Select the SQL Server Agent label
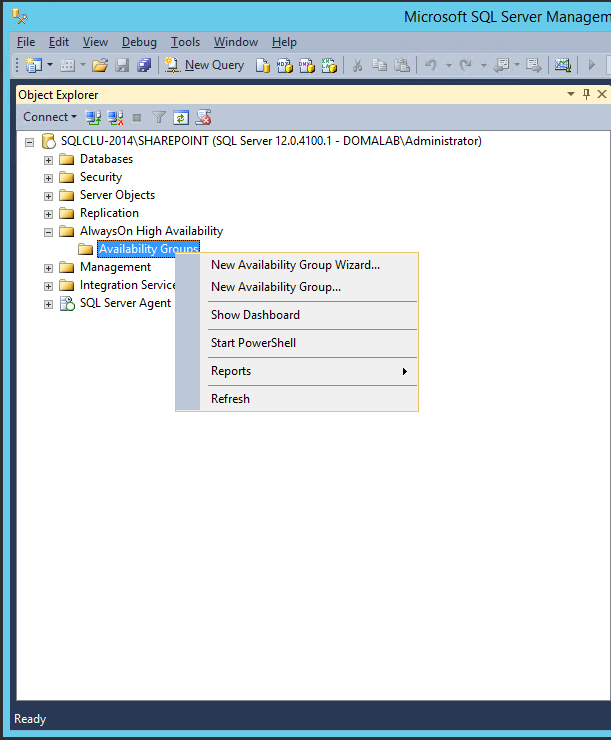Screen dimensions: 611x740 [x=126, y=303]
